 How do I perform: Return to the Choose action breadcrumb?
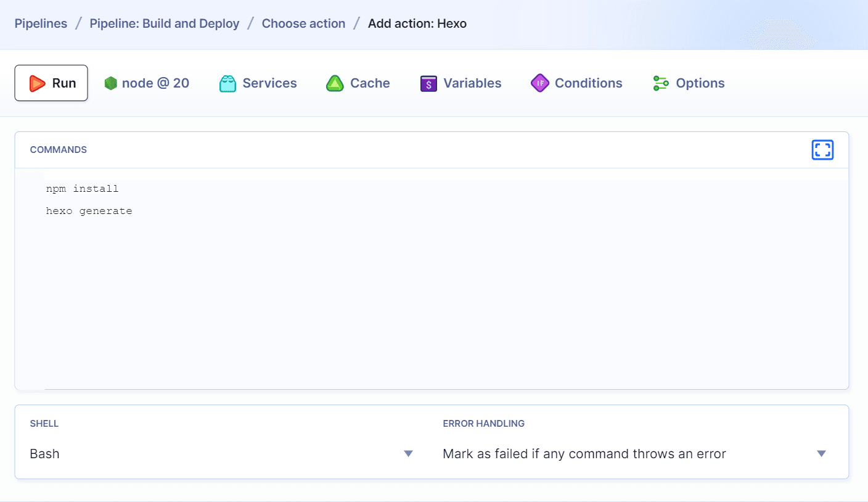click(303, 23)
